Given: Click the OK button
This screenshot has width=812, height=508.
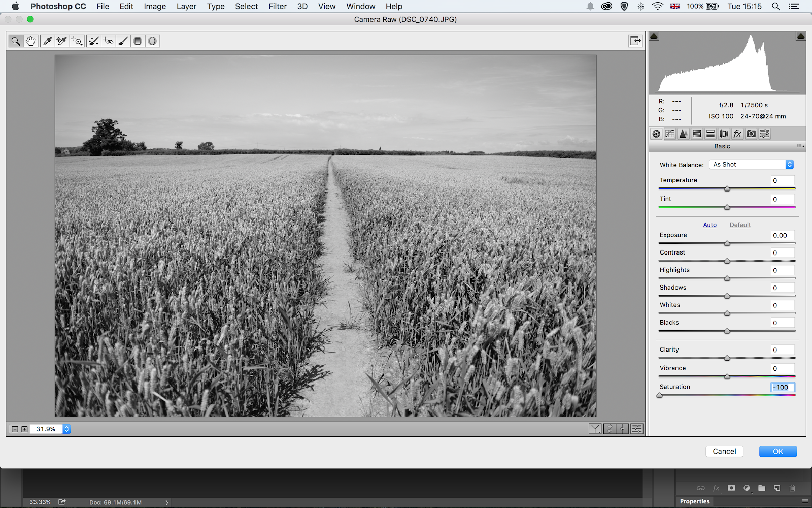Looking at the screenshot, I should pos(777,451).
